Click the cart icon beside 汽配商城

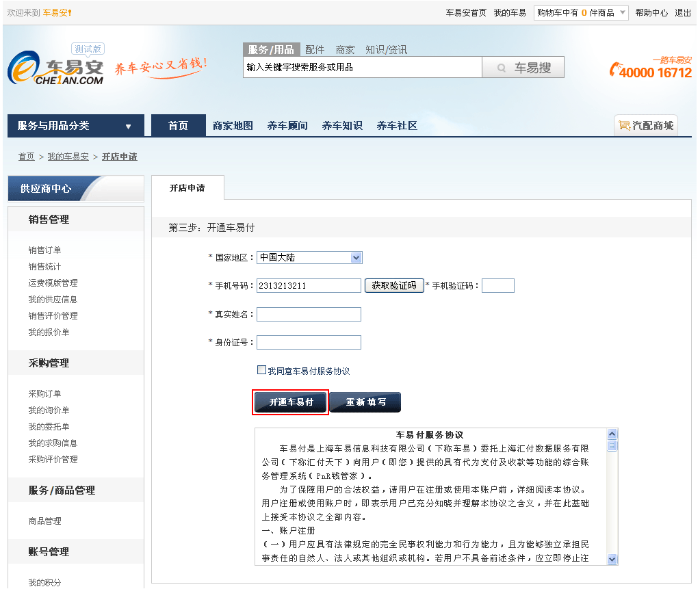pos(624,125)
